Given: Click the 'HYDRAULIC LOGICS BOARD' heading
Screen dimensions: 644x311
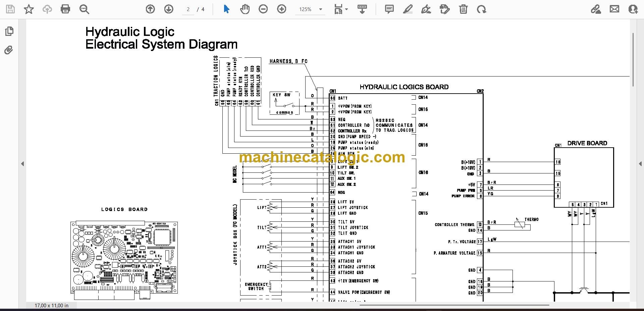Looking at the screenshot, I should tap(404, 87).
